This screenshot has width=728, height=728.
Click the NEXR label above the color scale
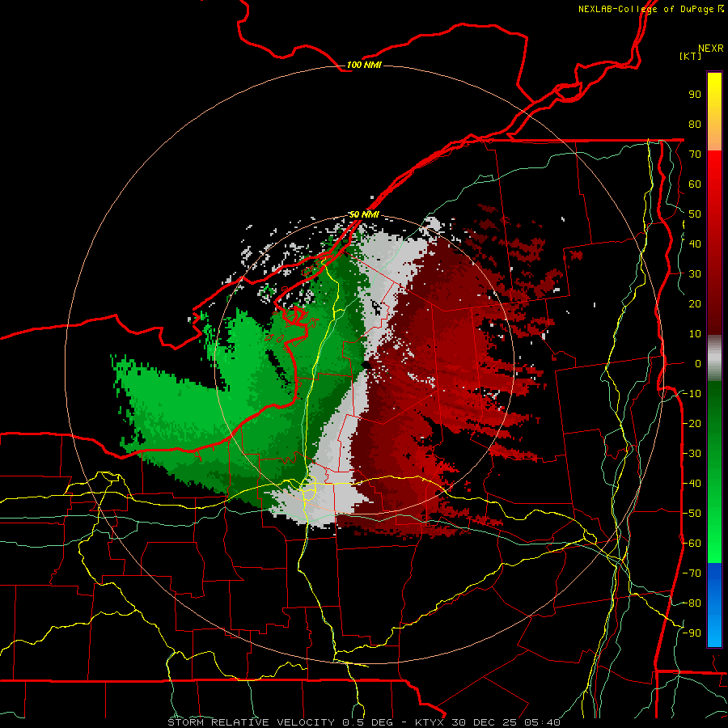pos(711,49)
